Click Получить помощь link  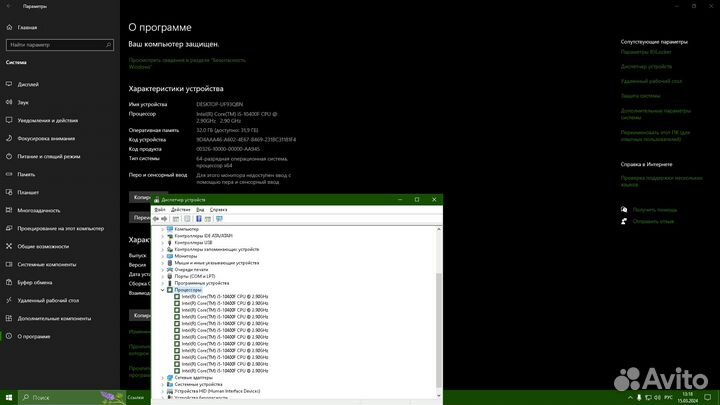pos(655,210)
